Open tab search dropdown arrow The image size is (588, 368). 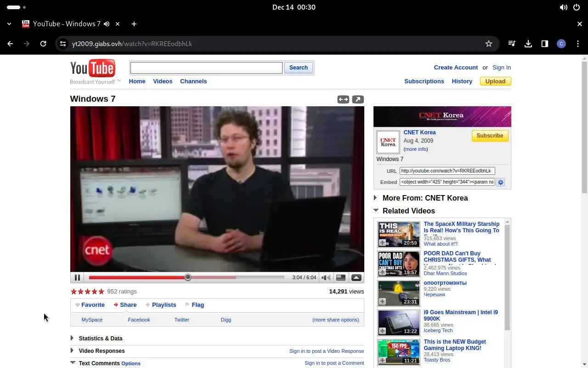click(9, 24)
